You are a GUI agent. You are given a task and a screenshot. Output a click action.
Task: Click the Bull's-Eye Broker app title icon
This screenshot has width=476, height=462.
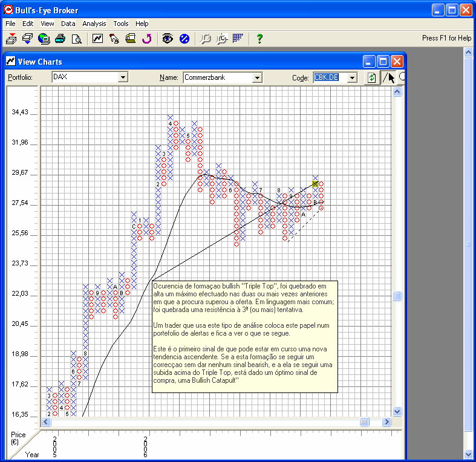(8, 10)
